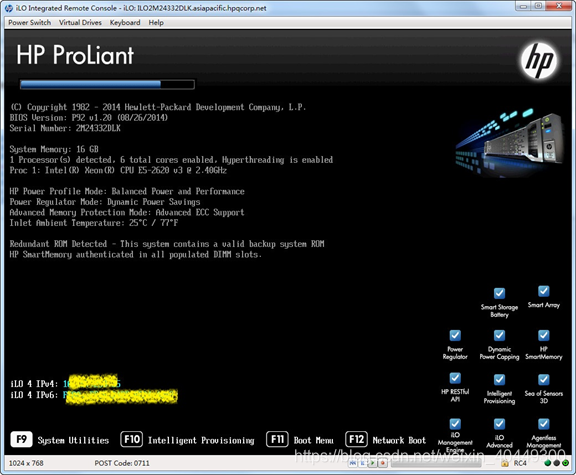Viewport: 576px width, 475px height.
Task: Click the Proc 1 Intel Xeon line
Action: pos(118,170)
